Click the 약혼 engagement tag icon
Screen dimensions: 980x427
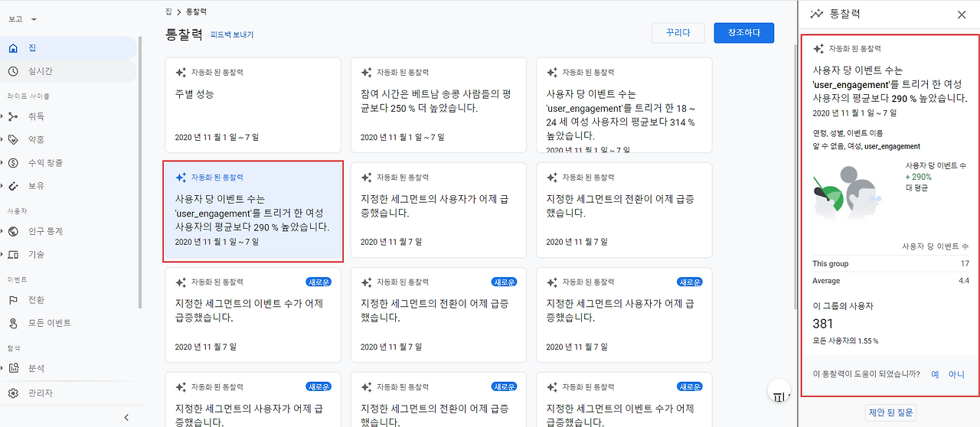point(13,139)
